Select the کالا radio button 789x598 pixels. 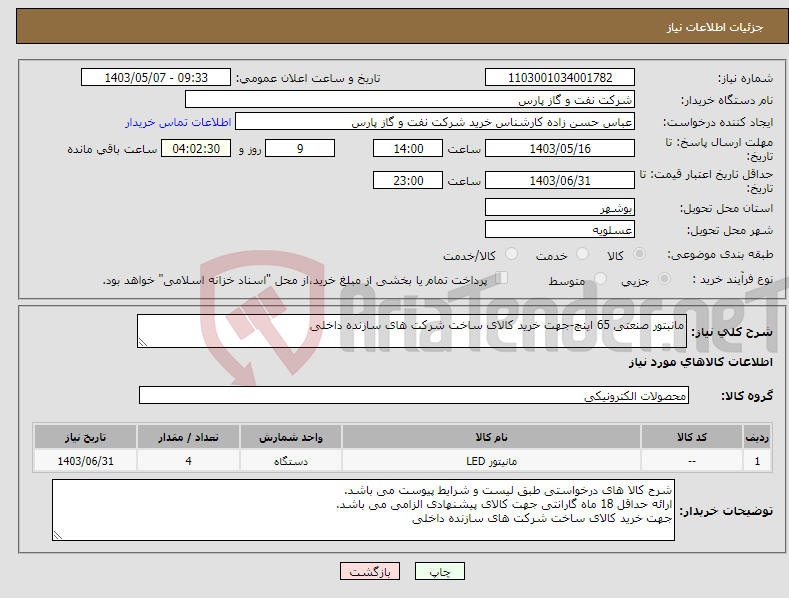tap(640, 254)
